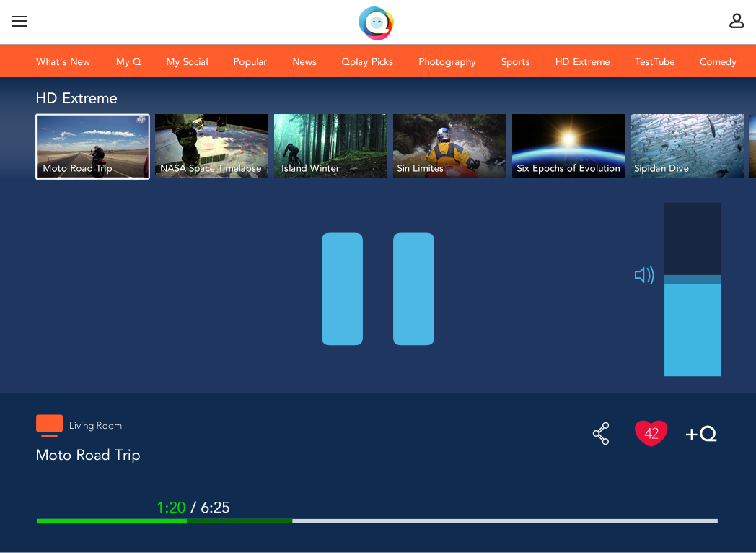Choose the Sin Limites video

click(449, 146)
